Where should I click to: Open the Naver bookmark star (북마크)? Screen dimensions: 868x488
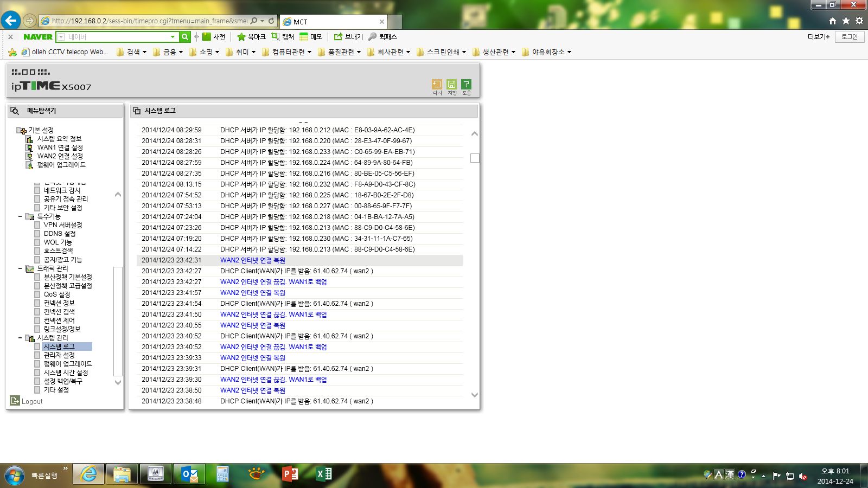251,37
